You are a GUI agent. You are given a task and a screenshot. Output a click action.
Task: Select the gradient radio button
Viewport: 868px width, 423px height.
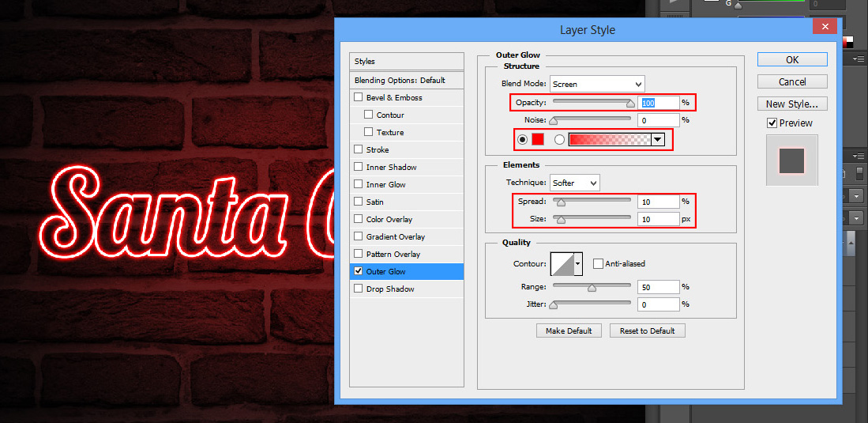(559, 140)
